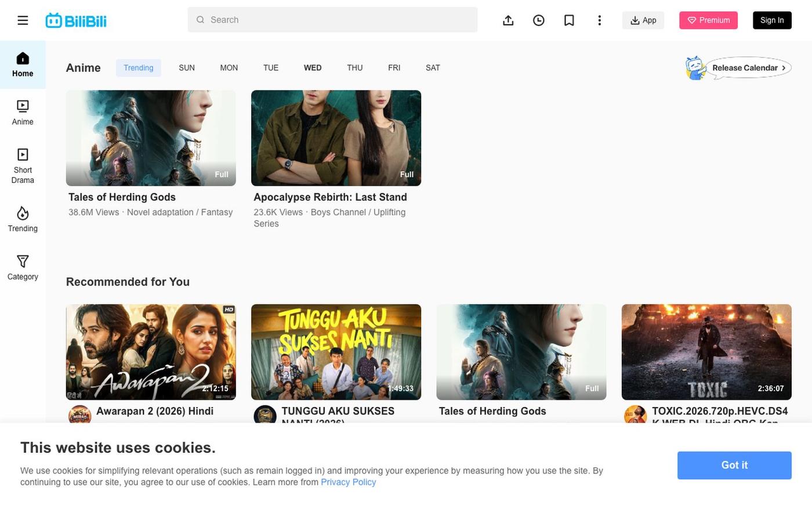Select the WED schedule tab
This screenshot has width=812, height=508.
313,68
